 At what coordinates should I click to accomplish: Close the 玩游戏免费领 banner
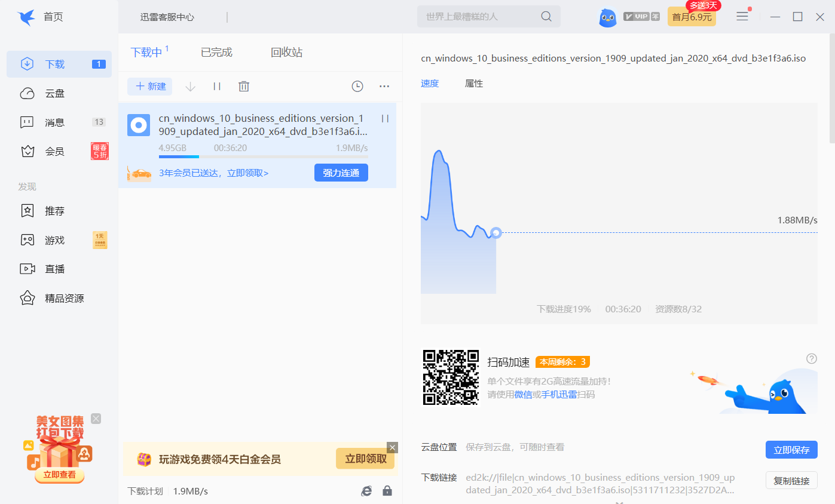point(392,447)
